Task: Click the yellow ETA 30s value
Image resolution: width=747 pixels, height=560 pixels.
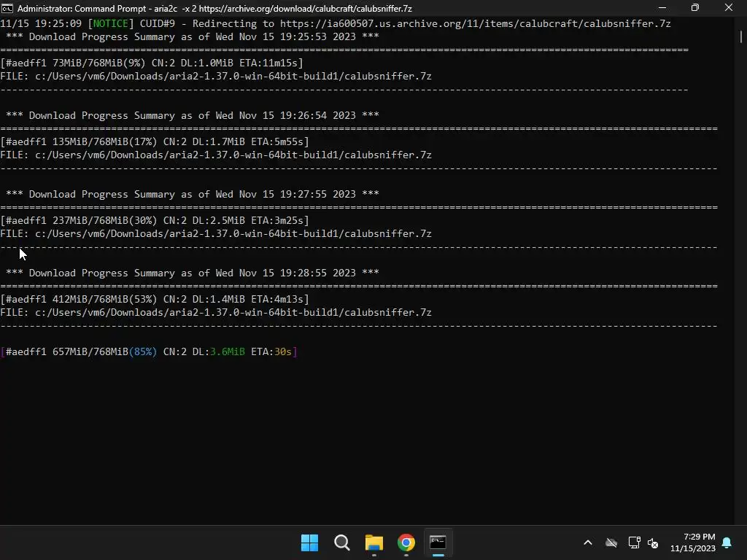Action: [282, 352]
